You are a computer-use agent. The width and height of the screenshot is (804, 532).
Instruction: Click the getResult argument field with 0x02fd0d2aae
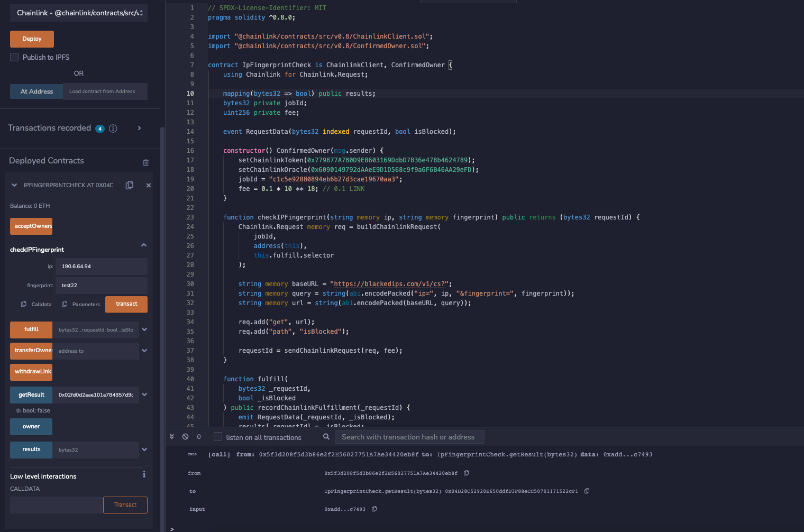coord(96,395)
